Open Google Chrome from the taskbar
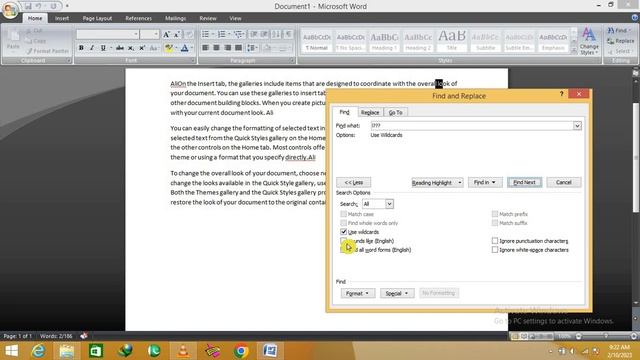This screenshot has height=360, width=640. (241, 351)
